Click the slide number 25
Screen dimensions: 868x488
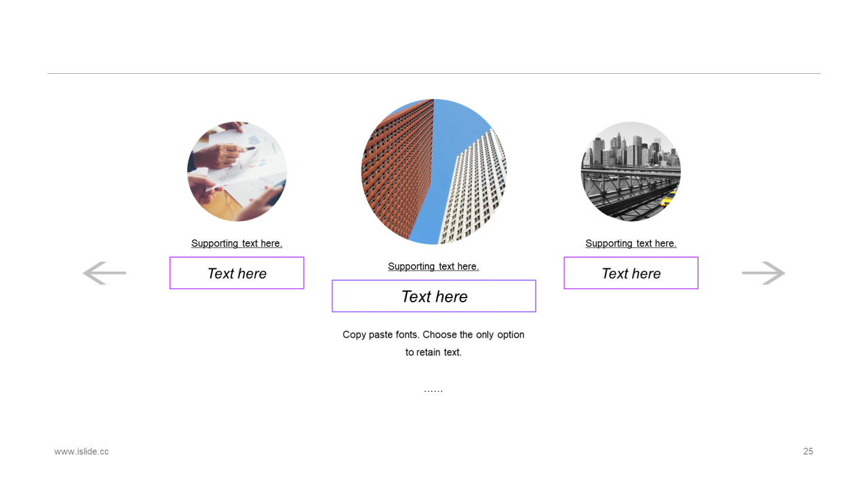pyautogui.click(x=808, y=451)
